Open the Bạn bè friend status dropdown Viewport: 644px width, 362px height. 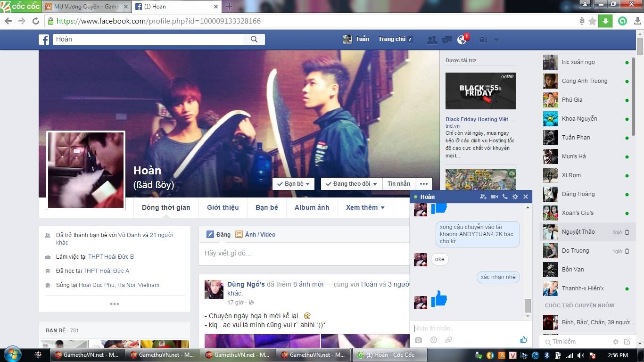tap(293, 184)
